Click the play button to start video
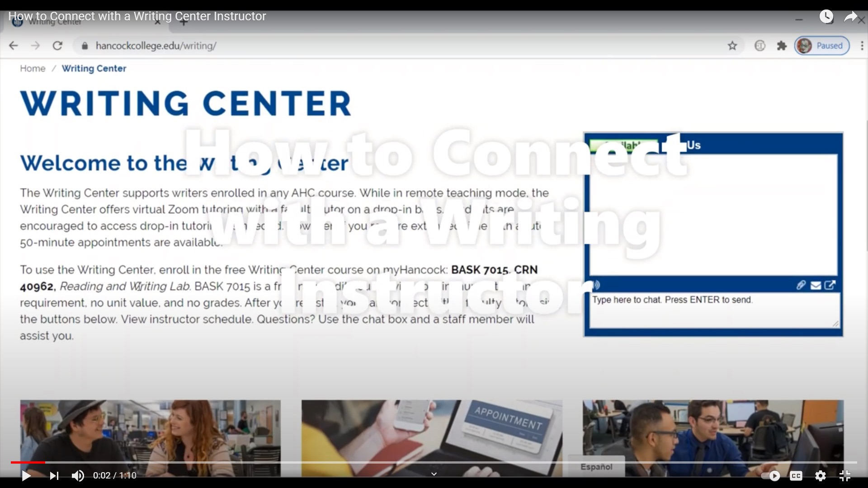 click(x=26, y=475)
